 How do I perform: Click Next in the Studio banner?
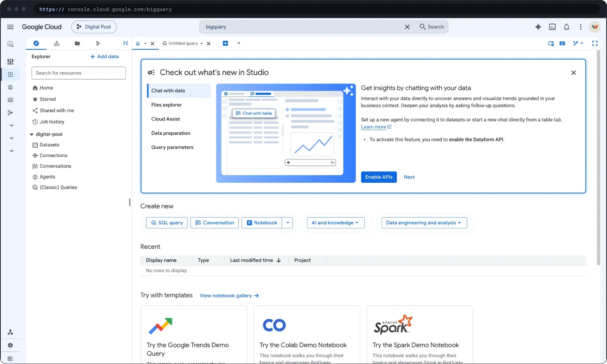click(x=409, y=177)
